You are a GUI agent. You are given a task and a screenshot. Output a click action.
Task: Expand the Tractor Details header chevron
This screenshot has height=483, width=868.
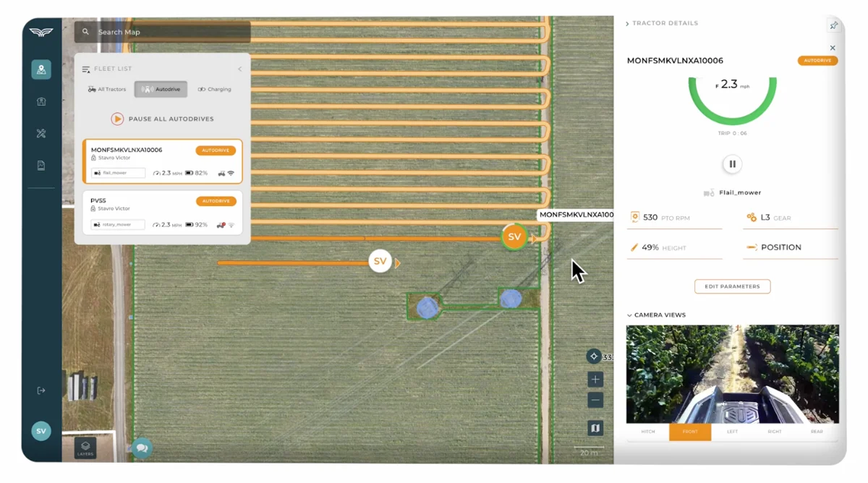coord(627,24)
